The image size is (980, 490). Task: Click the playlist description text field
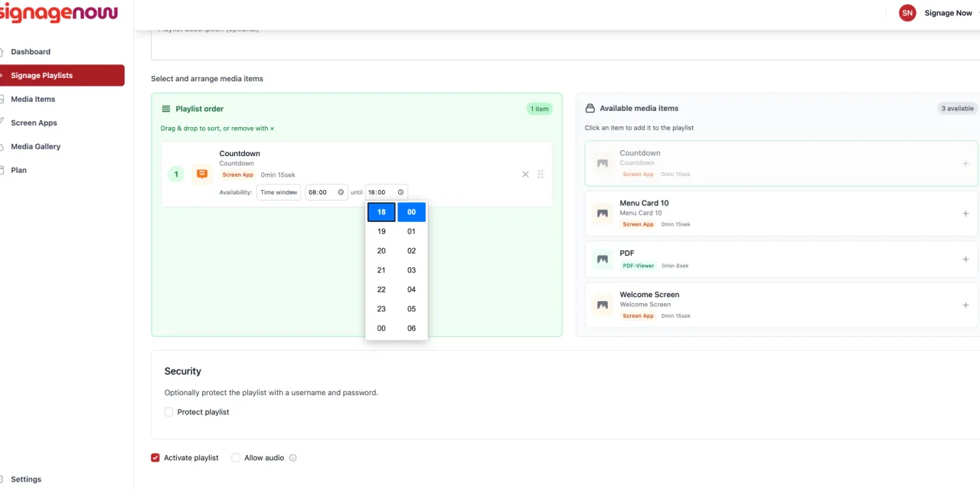pyautogui.click(x=565, y=44)
